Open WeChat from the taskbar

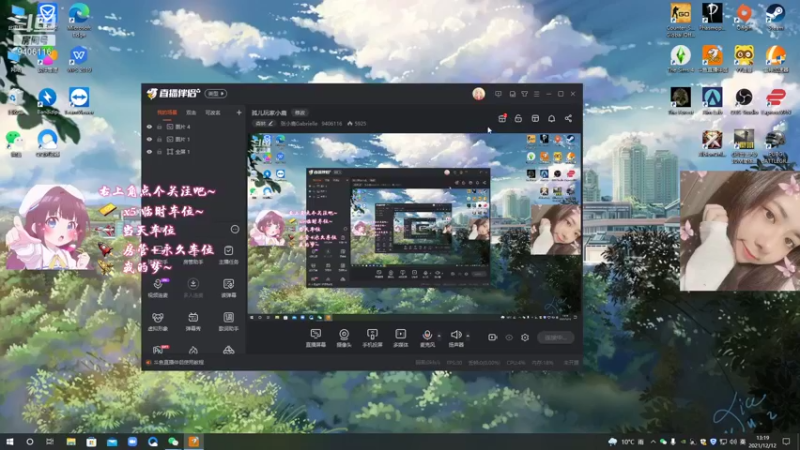173,442
